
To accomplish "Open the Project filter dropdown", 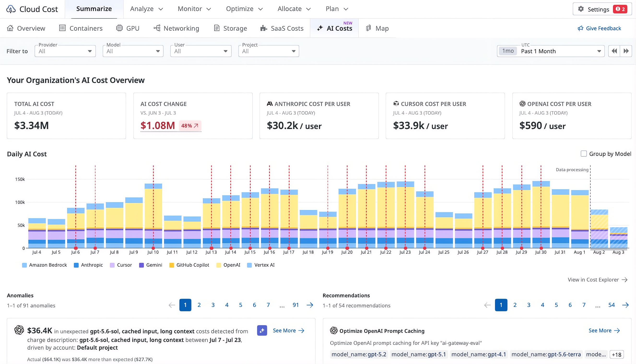I will click(269, 51).
